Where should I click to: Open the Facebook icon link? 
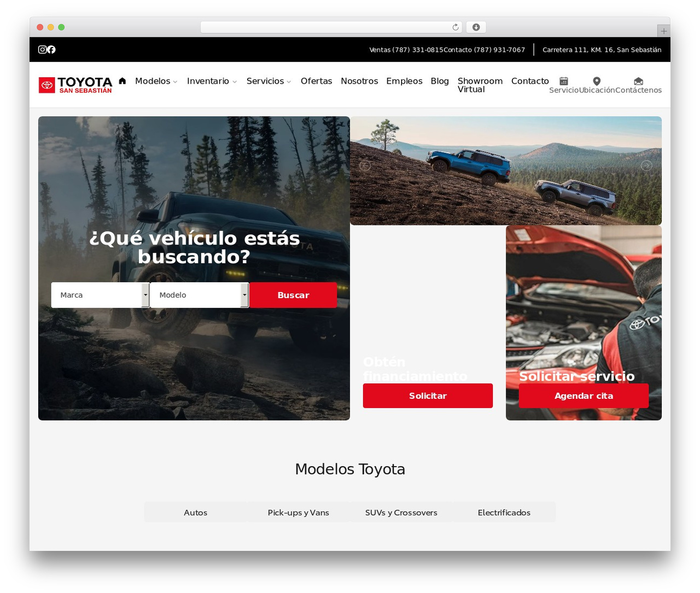(x=51, y=50)
